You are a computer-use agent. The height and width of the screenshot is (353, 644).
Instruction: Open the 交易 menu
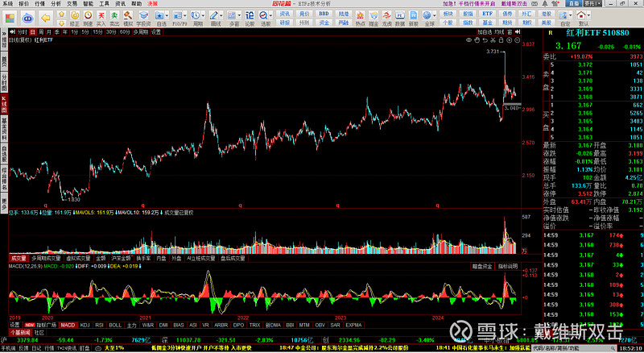pos(72,3)
